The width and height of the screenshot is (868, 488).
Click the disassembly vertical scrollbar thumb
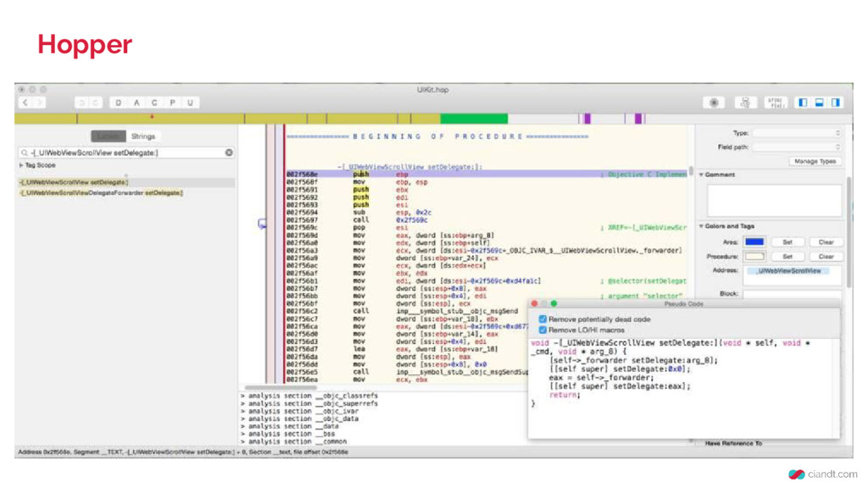[691, 171]
